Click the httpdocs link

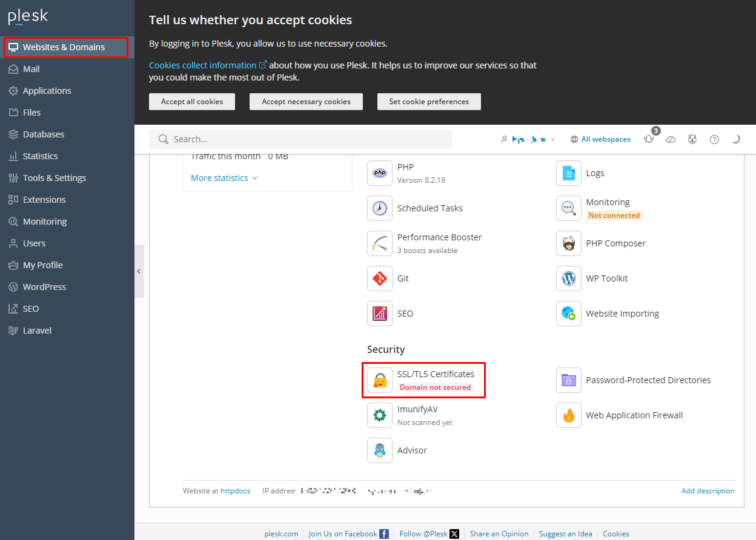tap(235, 491)
